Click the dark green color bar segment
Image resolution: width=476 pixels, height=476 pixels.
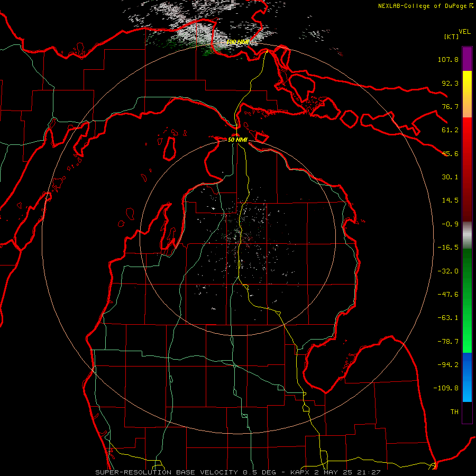[467, 273]
